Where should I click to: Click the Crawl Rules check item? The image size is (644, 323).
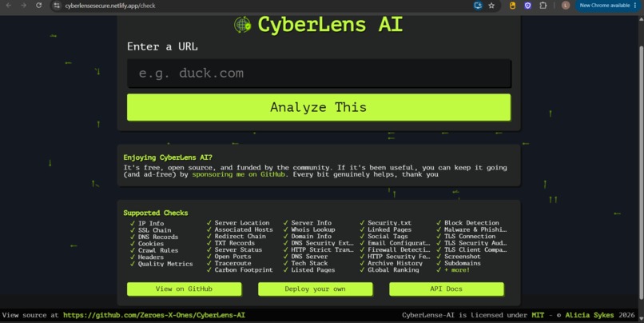coord(157,250)
